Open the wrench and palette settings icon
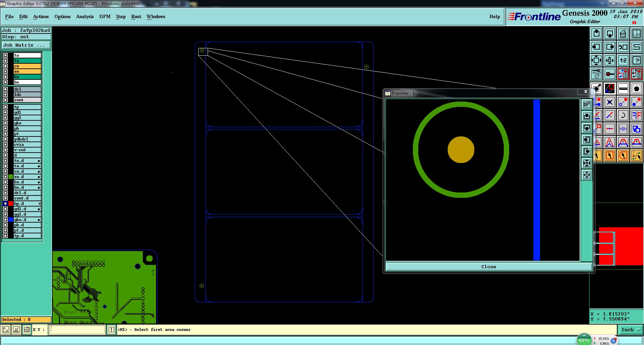644x345 pixels. [x=596, y=74]
